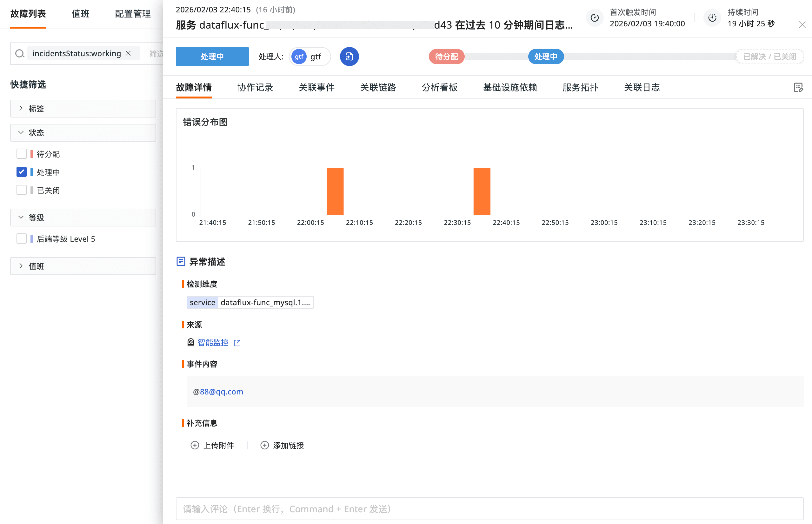Open the 关联日志 tab

pos(642,87)
